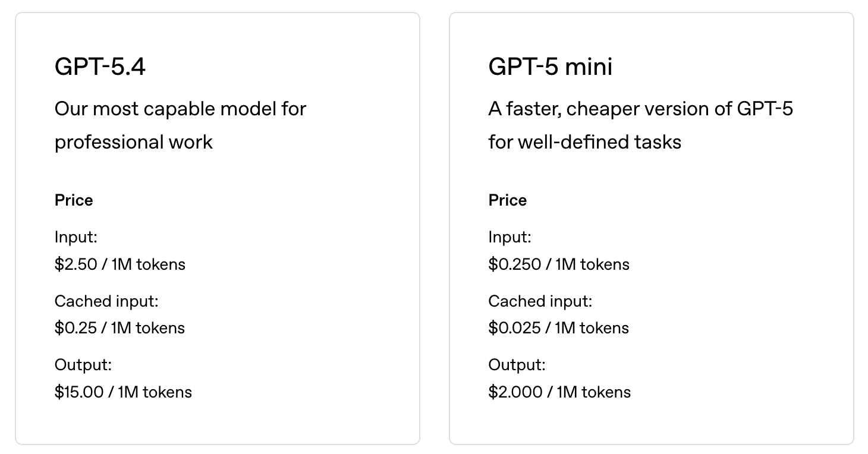Image resolution: width=868 pixels, height=454 pixels.
Task: Click the Price heading under GPT-5 mini
Action: 508,200
